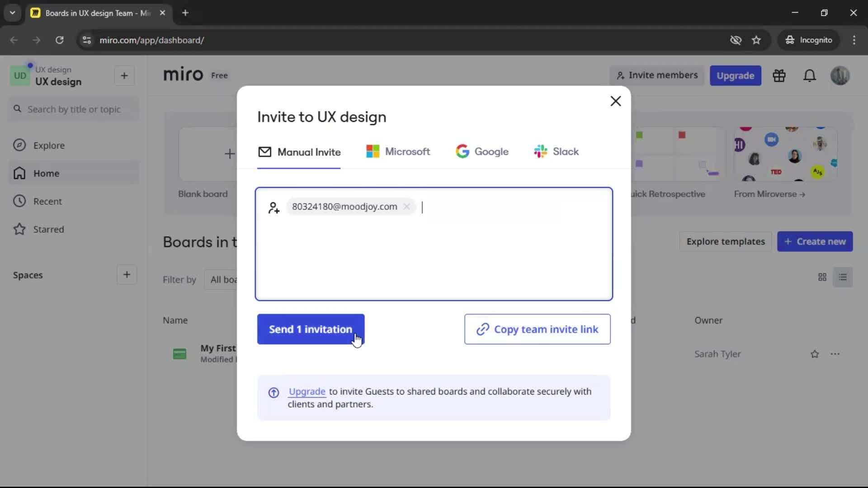
Task: Open the user profile avatar
Action: [x=840, y=75]
